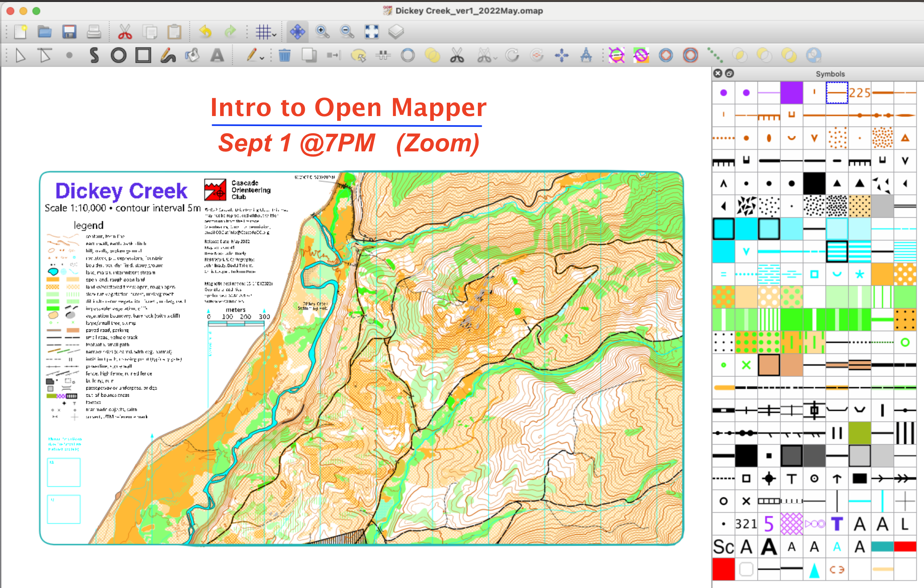The image size is (924, 588).
Task: Select the solid black square symbol
Action: (x=814, y=183)
